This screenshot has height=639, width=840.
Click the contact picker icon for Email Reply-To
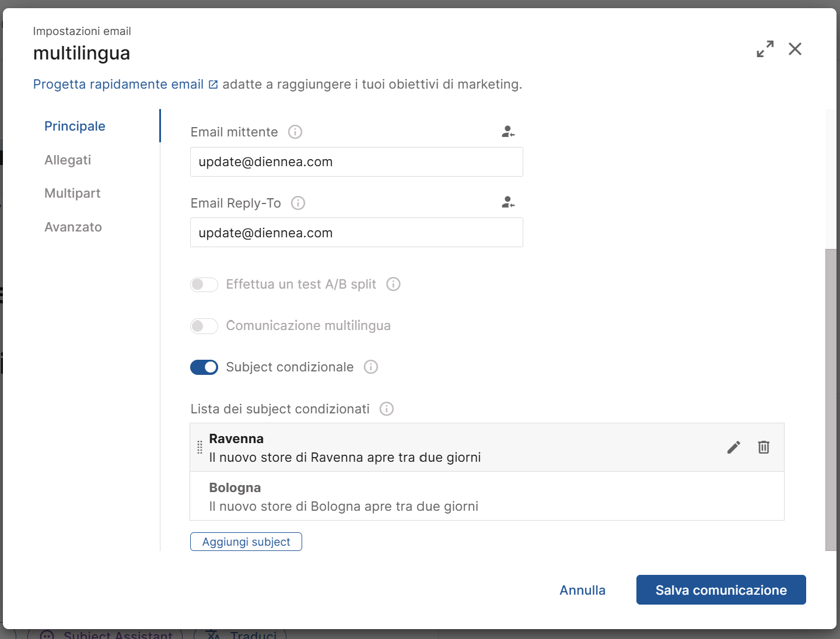508,202
